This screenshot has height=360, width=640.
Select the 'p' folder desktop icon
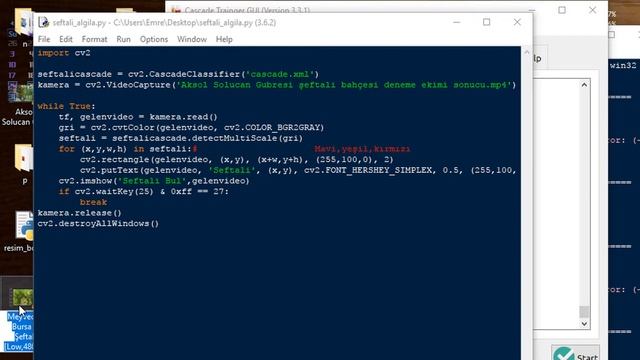[24, 163]
